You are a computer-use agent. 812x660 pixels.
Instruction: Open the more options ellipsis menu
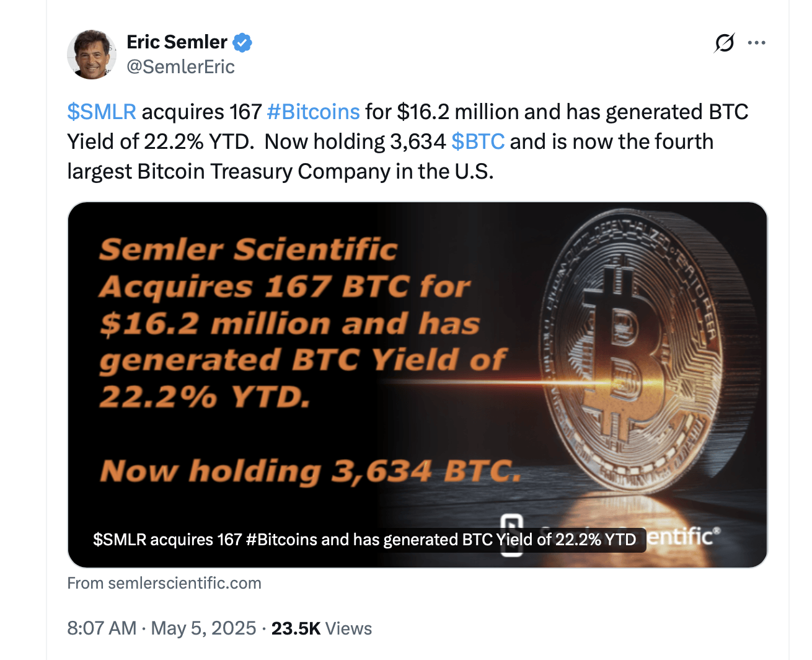coord(757,42)
